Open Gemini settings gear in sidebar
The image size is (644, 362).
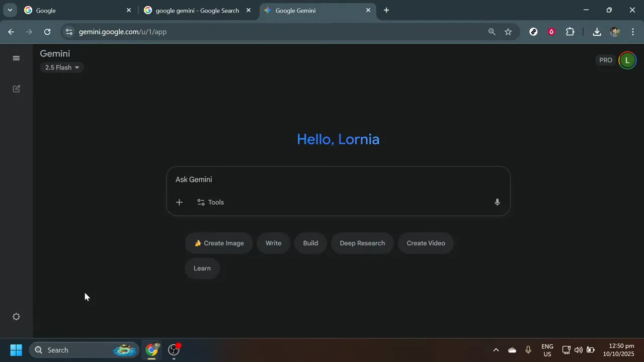tap(16, 317)
